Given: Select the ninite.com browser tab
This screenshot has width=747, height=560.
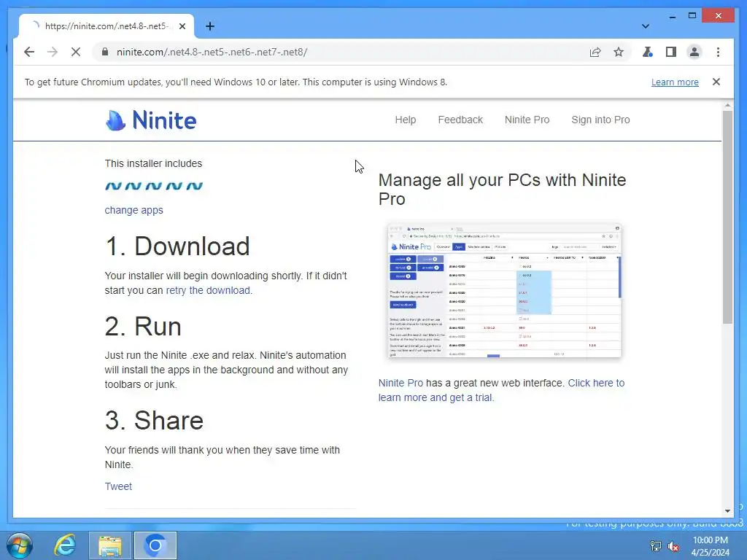Looking at the screenshot, I should coord(107,26).
